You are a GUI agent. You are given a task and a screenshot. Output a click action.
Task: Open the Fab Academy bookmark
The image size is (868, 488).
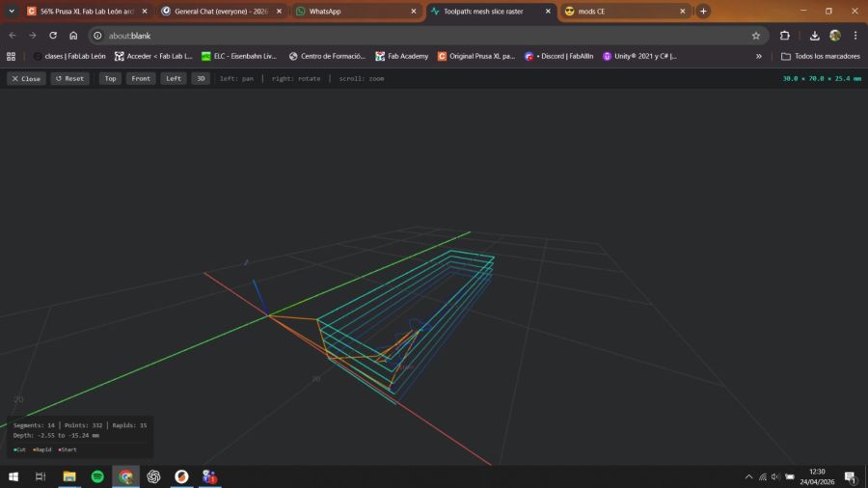click(x=402, y=56)
